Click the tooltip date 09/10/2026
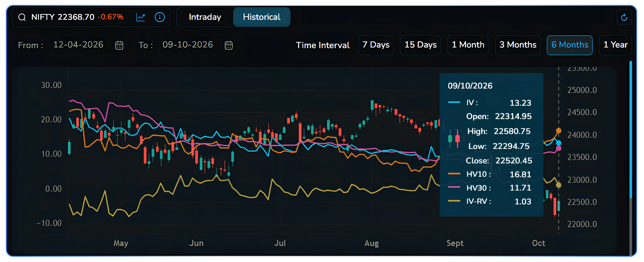The width and height of the screenshot is (644, 262). pos(470,86)
